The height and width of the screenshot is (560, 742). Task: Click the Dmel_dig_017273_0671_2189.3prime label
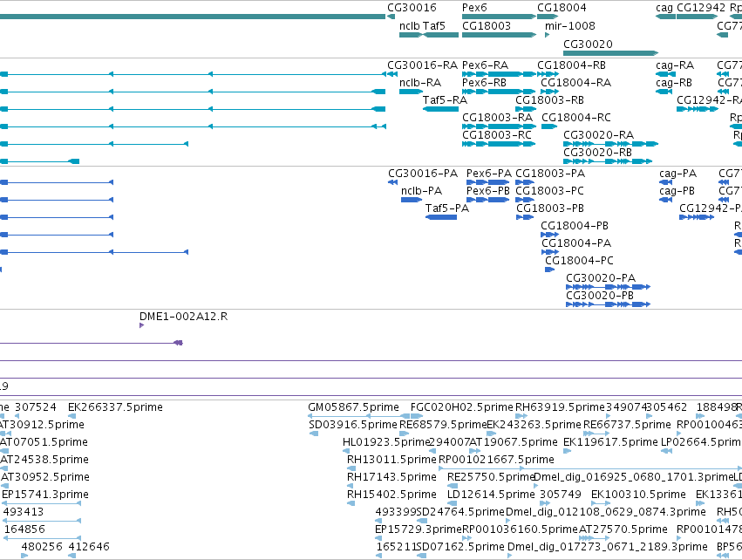[x=608, y=547]
